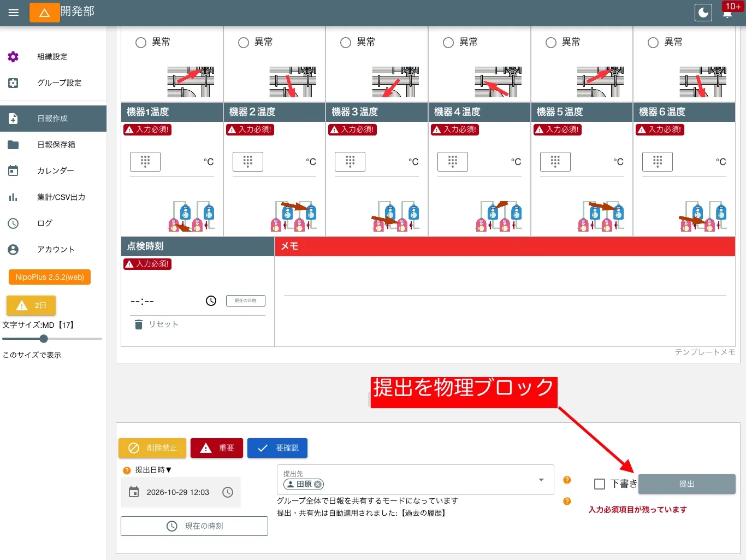The width and height of the screenshot is (746, 560).
Task: Adjust the 文字サイズ slider handle
Action: point(44,339)
